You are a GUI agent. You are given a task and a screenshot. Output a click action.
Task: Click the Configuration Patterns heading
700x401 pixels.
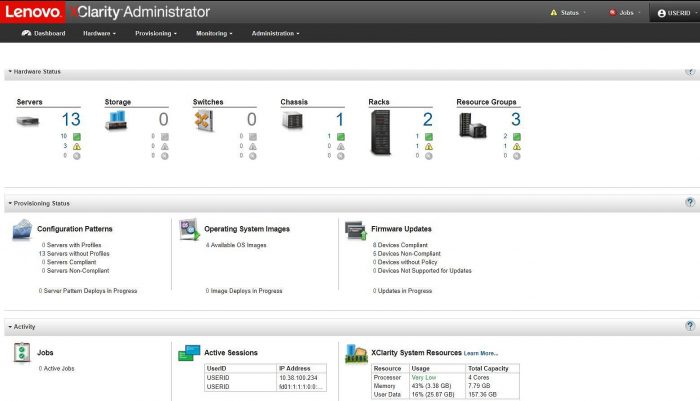75,229
